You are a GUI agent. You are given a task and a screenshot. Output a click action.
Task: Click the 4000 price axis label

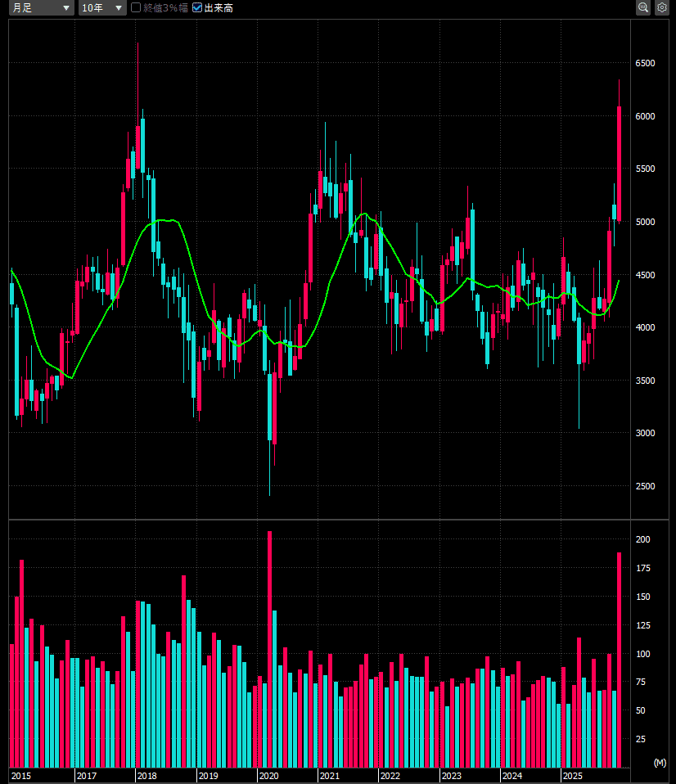(x=645, y=327)
